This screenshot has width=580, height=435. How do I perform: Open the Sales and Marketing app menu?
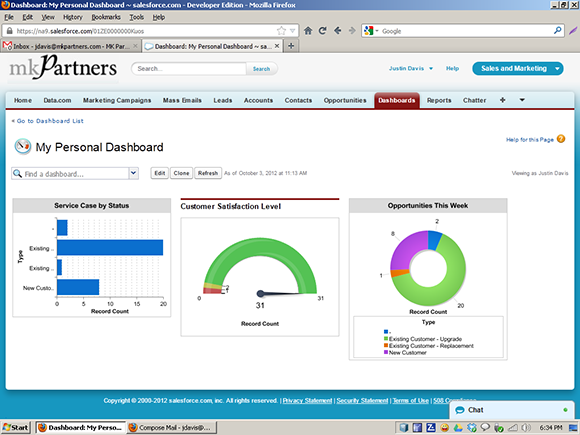(518, 68)
